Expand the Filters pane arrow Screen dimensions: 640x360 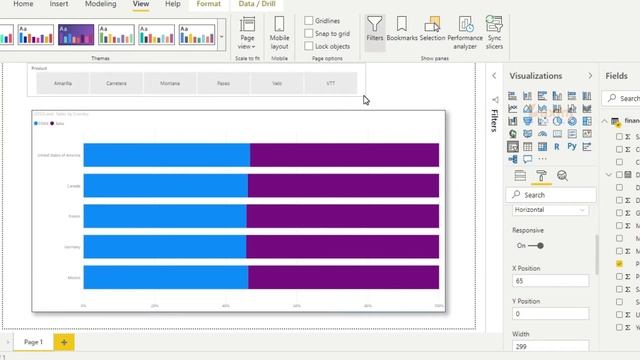tap(494, 76)
